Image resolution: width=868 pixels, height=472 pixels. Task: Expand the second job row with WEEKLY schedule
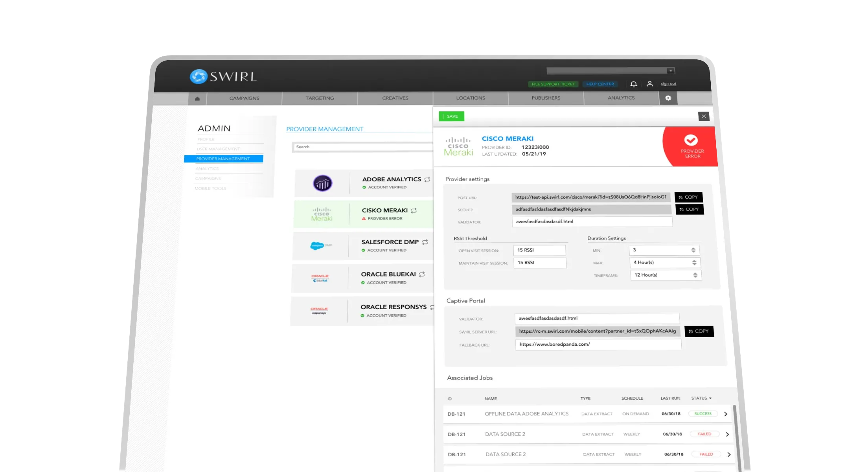coord(727,435)
